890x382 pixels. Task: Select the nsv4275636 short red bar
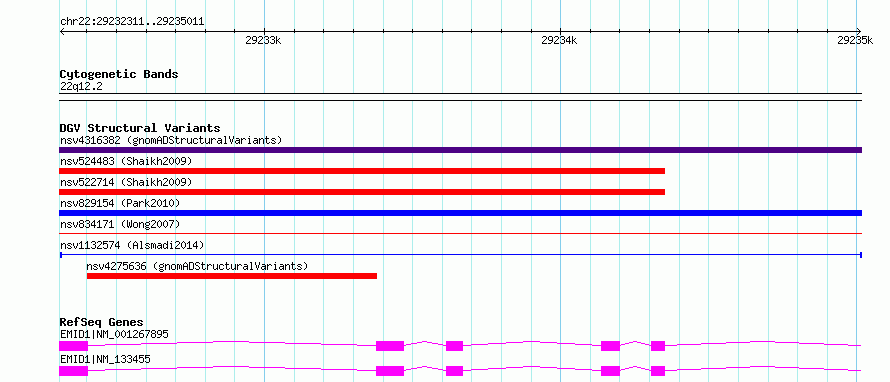[x=232, y=276]
